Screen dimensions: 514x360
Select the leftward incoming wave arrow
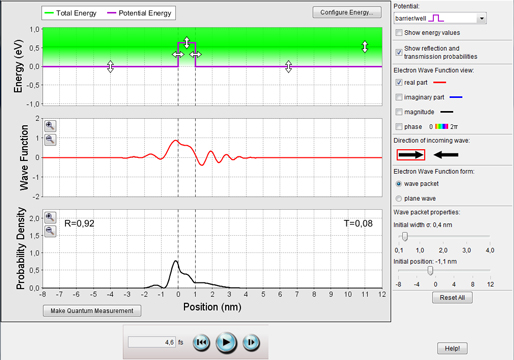[x=446, y=155]
